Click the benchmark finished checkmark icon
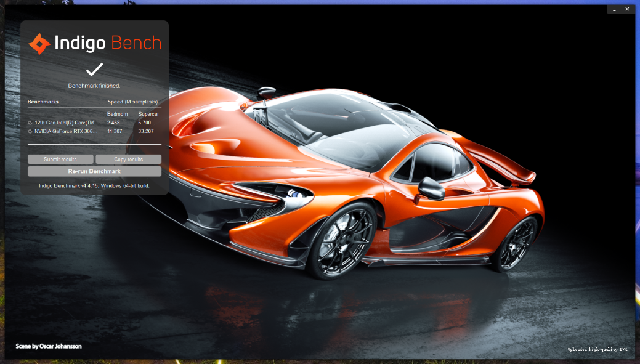Image resolution: width=640 pixels, height=364 pixels. point(94,70)
